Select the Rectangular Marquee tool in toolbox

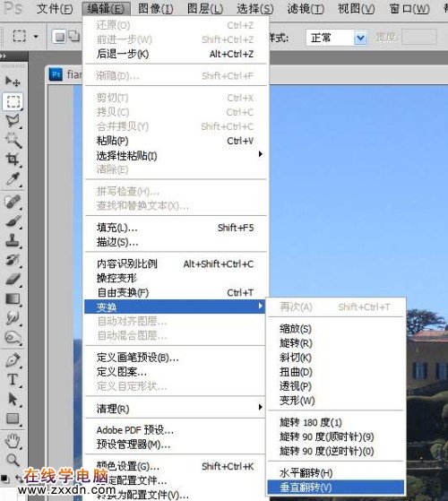click(13, 101)
